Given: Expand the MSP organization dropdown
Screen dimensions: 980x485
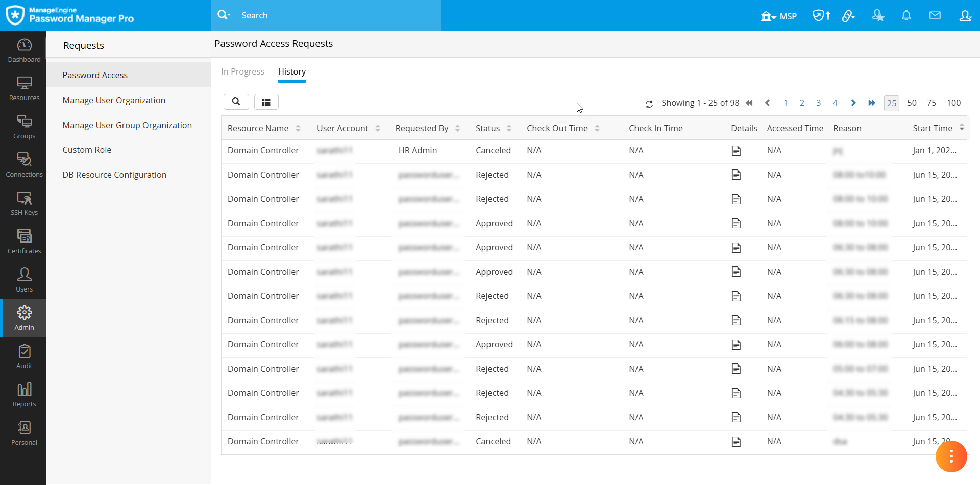Looking at the screenshot, I should point(778,16).
